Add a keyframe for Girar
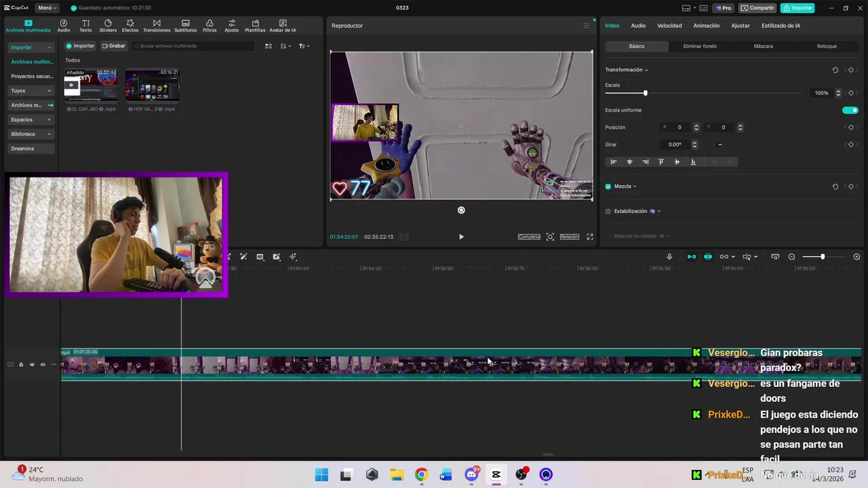 click(x=850, y=144)
